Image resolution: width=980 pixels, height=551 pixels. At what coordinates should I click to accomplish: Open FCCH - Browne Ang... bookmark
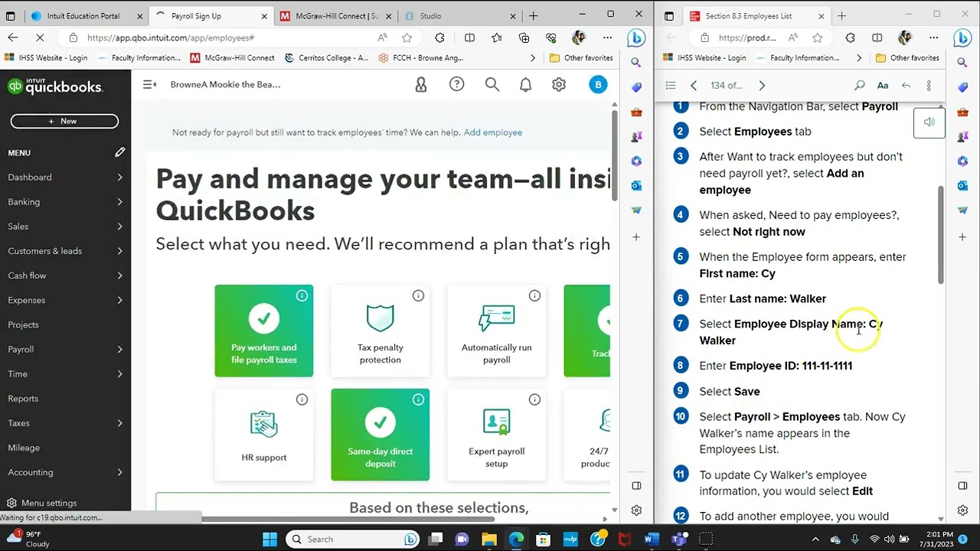pyautogui.click(x=422, y=58)
